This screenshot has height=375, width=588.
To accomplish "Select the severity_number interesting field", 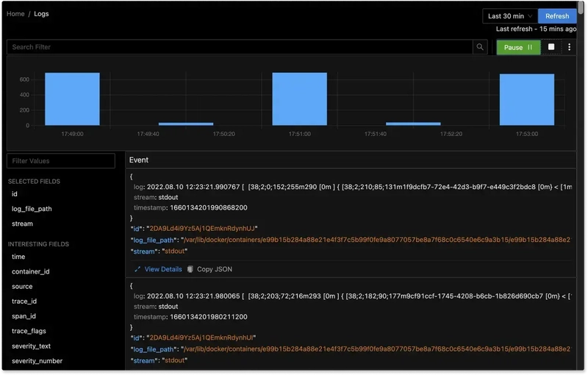I will point(37,361).
